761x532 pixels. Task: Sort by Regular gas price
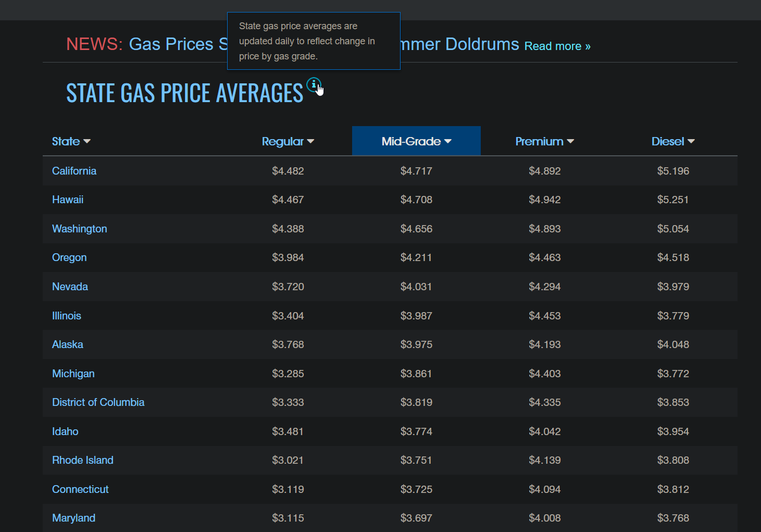(288, 141)
